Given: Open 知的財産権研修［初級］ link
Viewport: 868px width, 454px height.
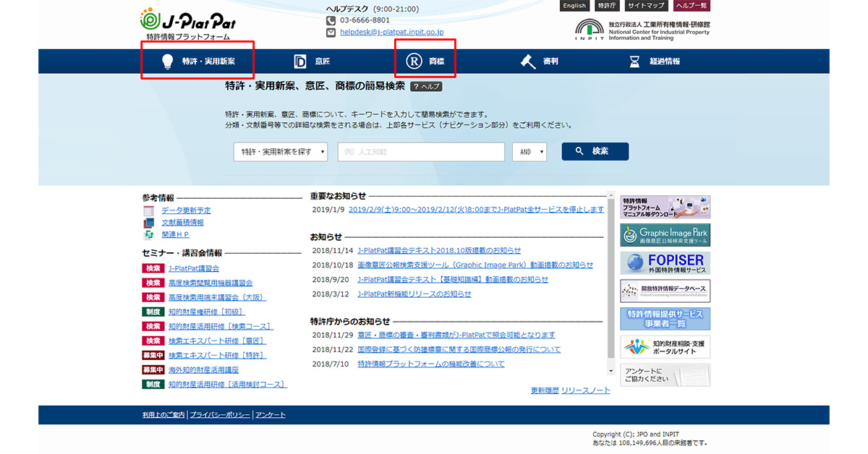Looking at the screenshot, I should pyautogui.click(x=207, y=312).
